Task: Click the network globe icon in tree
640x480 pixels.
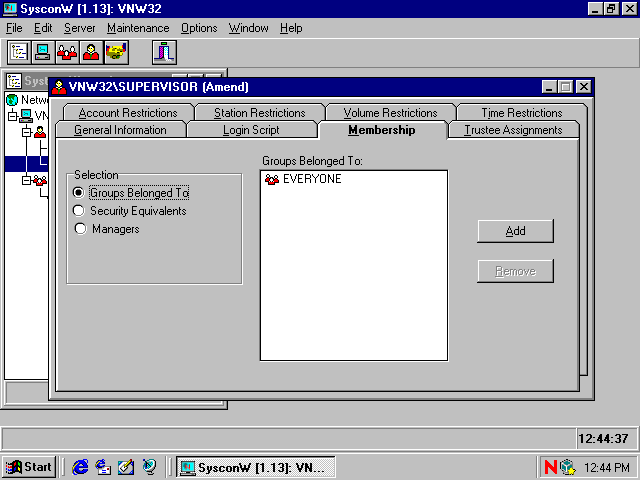Action: point(12,100)
